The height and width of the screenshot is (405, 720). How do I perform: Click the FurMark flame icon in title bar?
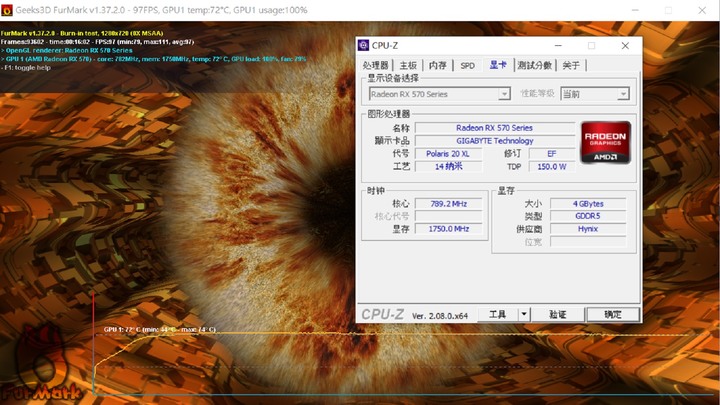pyautogui.click(x=7, y=10)
